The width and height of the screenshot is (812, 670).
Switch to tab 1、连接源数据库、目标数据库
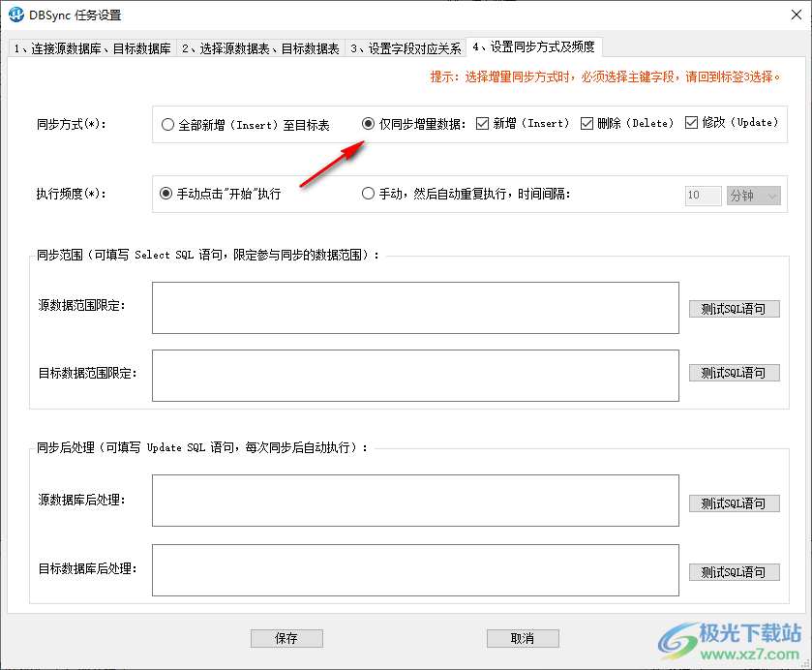(92, 48)
